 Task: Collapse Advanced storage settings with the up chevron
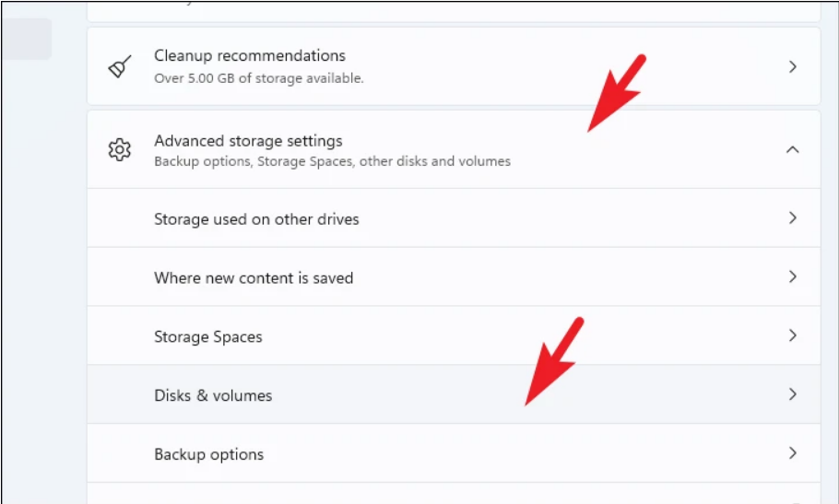pos(792,149)
